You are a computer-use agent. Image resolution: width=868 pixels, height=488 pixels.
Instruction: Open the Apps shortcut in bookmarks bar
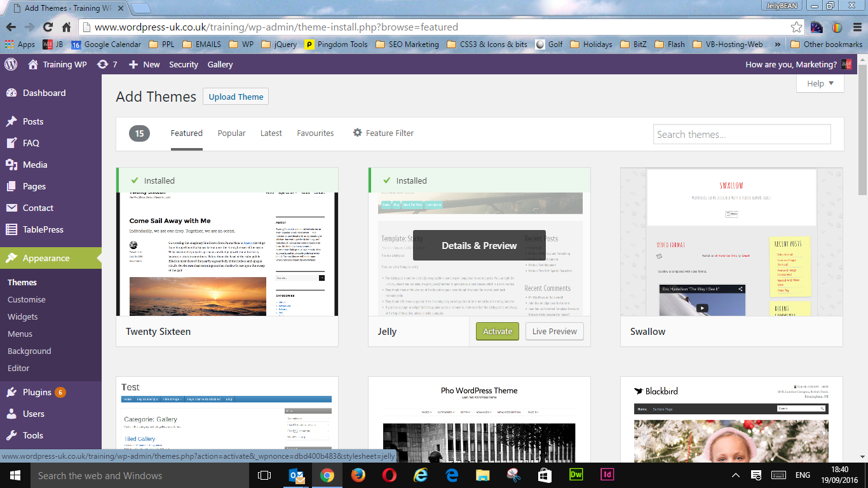coord(20,44)
